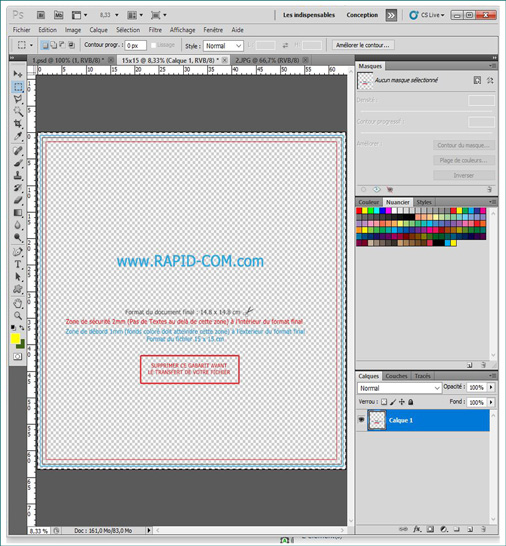Choose Subtract from Selection mode
This screenshot has height=546, width=506.
click(x=62, y=45)
